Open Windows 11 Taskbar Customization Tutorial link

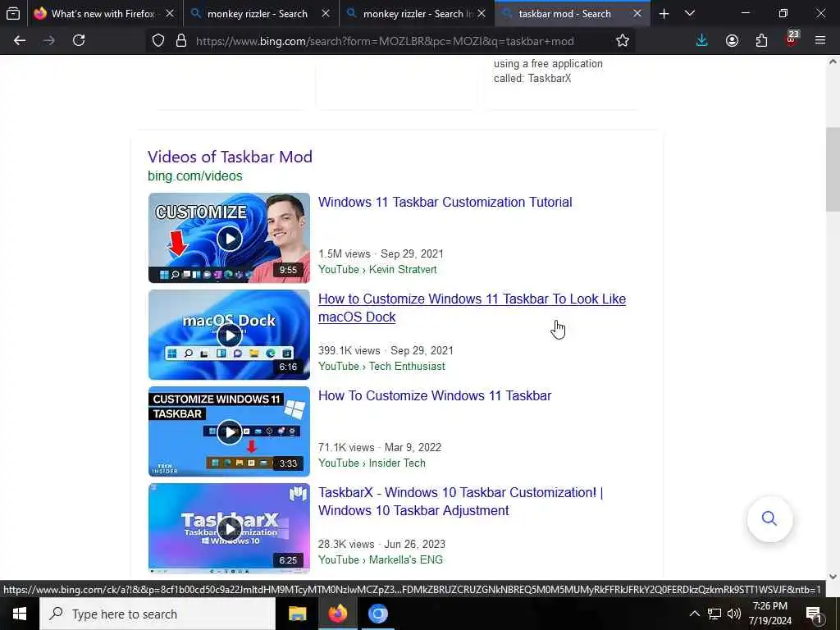(445, 202)
